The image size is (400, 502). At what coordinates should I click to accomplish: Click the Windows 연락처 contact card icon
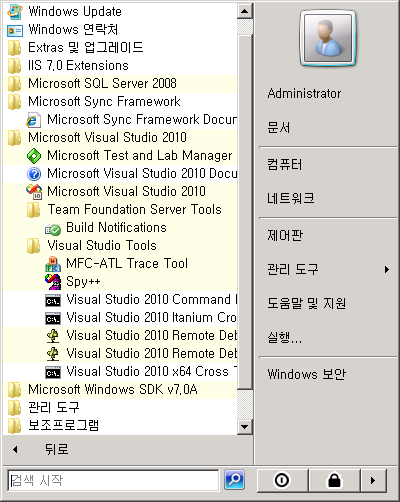15,30
